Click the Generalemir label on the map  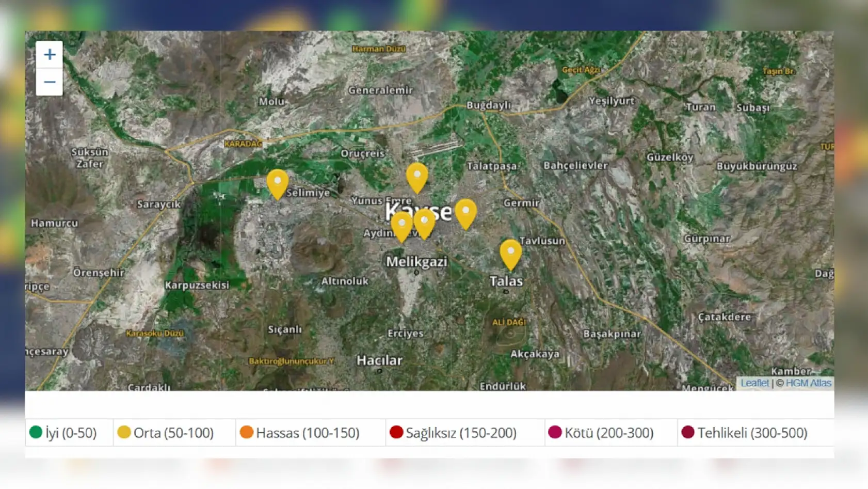tap(381, 90)
